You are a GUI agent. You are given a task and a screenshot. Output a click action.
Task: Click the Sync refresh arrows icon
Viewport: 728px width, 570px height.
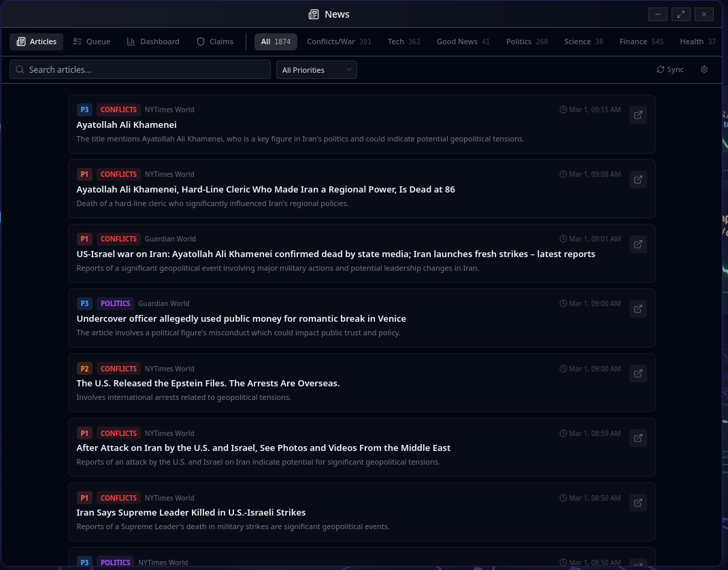pos(660,69)
